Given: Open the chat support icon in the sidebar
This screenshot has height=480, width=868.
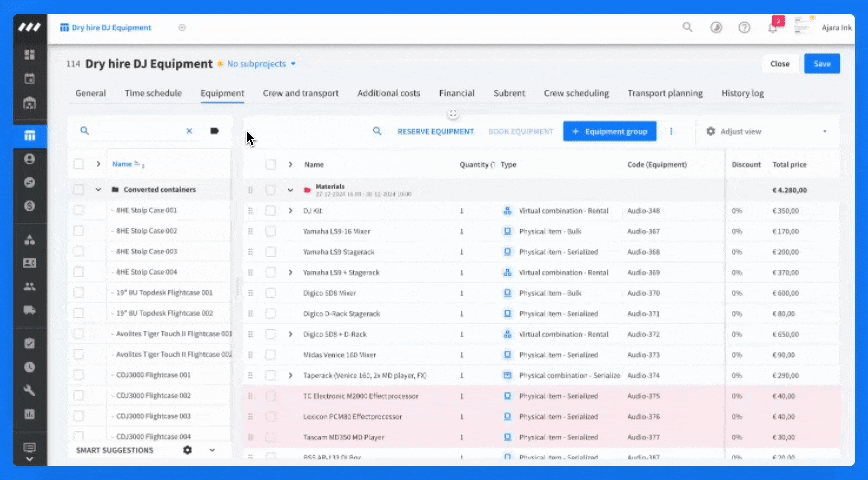Looking at the screenshot, I should [30, 447].
